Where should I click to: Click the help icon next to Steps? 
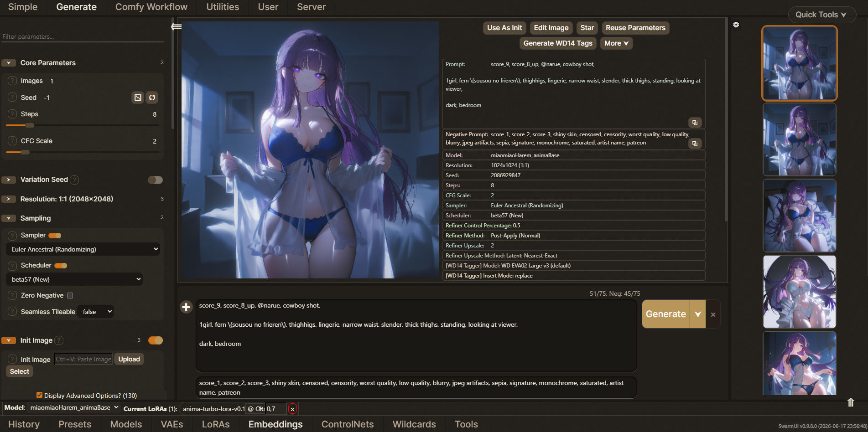12,114
